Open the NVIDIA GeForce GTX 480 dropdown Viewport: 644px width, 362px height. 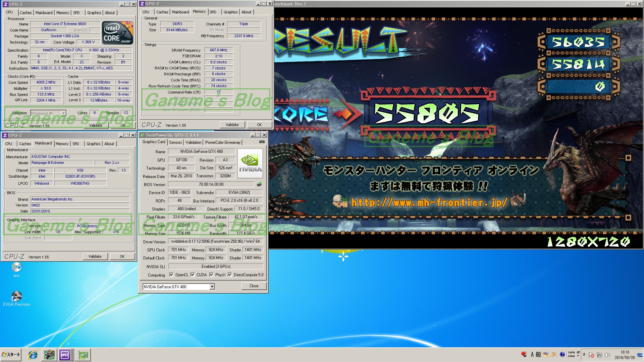coord(212,287)
